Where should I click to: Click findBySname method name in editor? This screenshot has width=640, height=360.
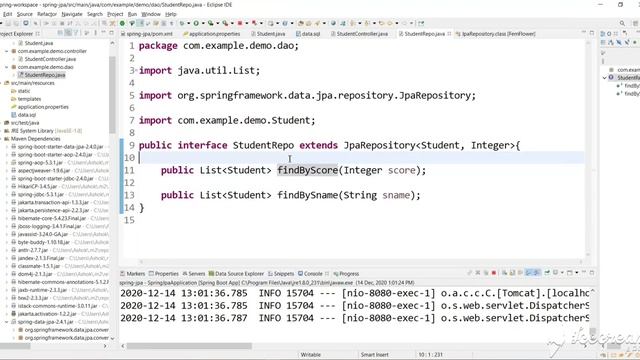(x=308, y=195)
